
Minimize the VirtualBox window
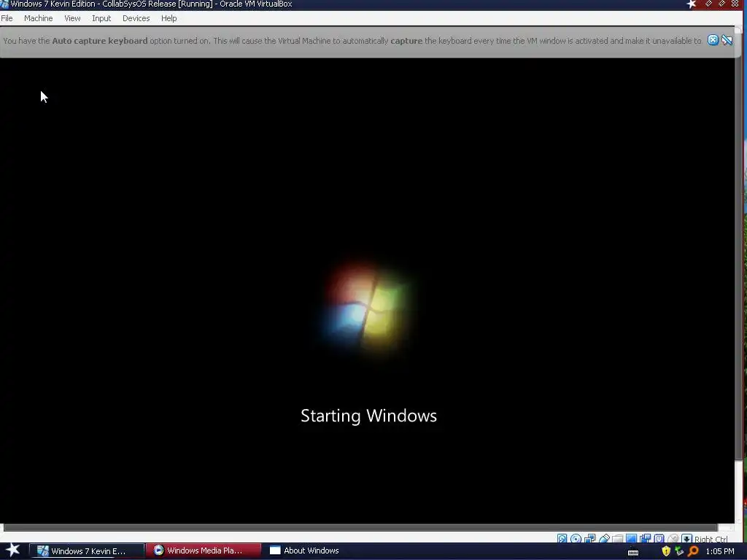(x=709, y=4)
